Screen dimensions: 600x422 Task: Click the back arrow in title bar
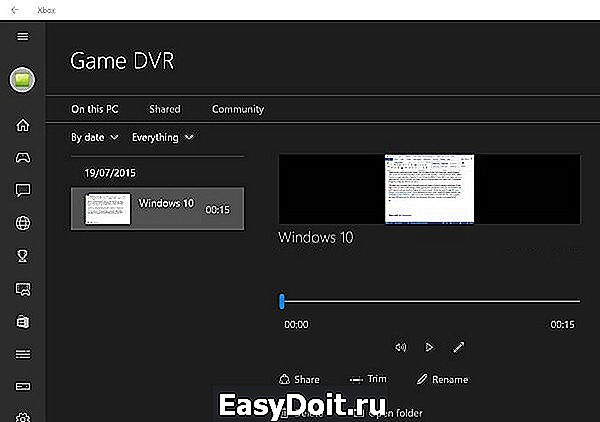click(x=15, y=10)
